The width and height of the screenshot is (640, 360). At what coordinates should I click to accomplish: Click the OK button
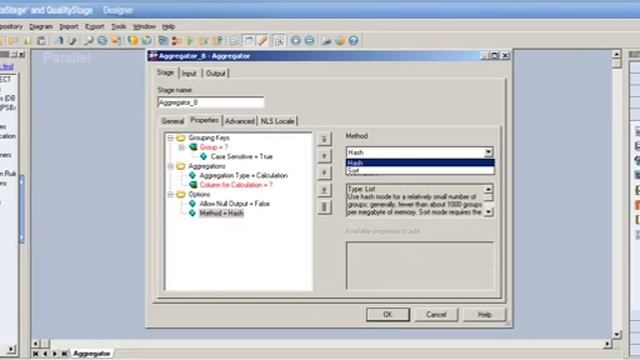coord(388,314)
